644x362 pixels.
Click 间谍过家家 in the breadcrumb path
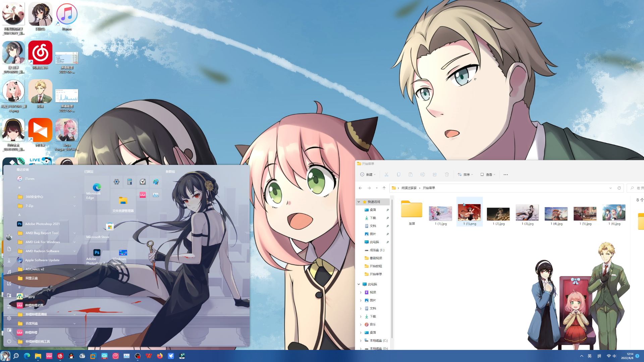(x=409, y=188)
